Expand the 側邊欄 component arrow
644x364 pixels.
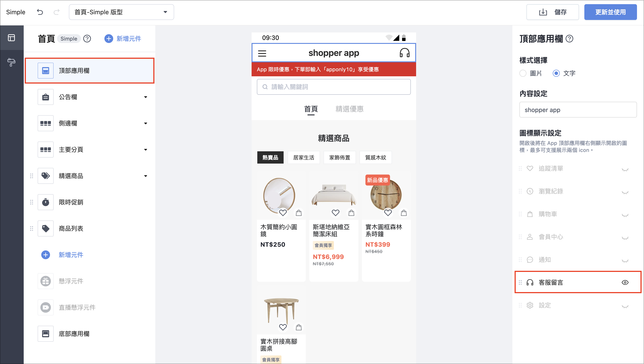point(146,123)
